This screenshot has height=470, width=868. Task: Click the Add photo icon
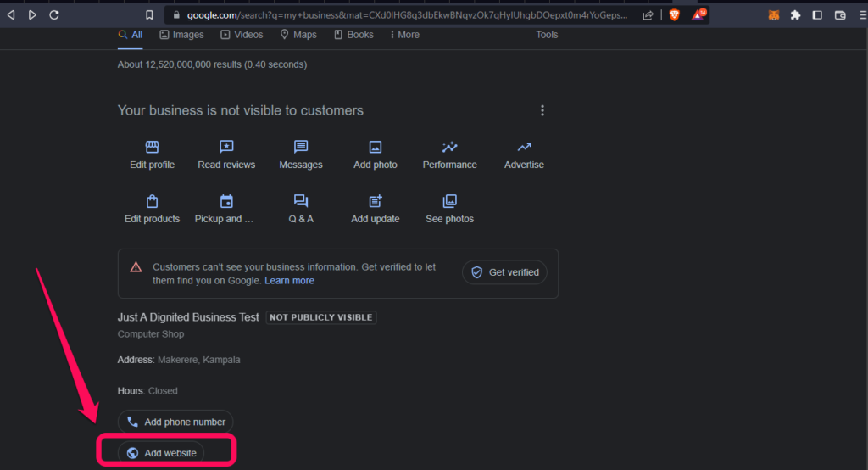[376, 147]
